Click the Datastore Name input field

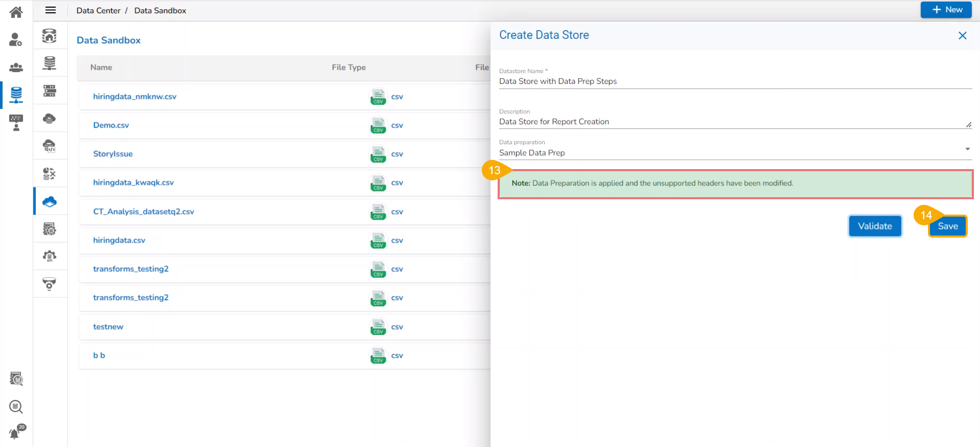click(x=735, y=81)
